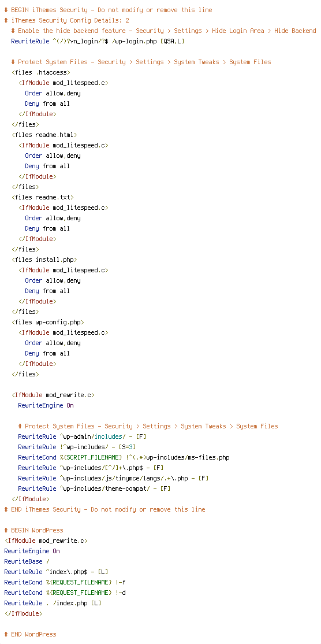Click the BEGIN WordPress comment line
The height and width of the screenshot is (644, 321).
33,530
